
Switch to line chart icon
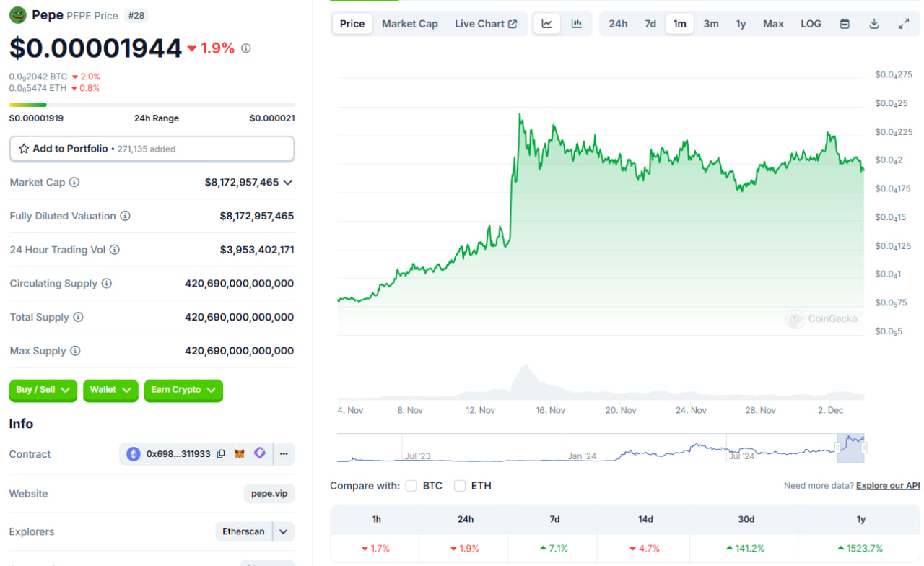[547, 24]
